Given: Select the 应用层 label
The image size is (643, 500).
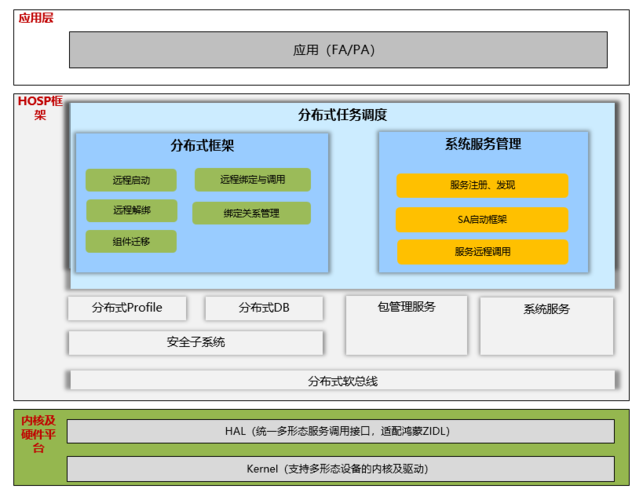Looking at the screenshot, I should [36, 18].
